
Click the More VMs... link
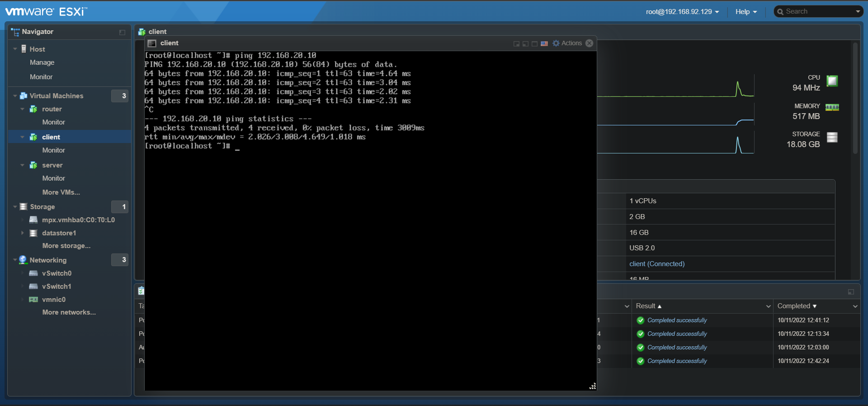click(61, 192)
